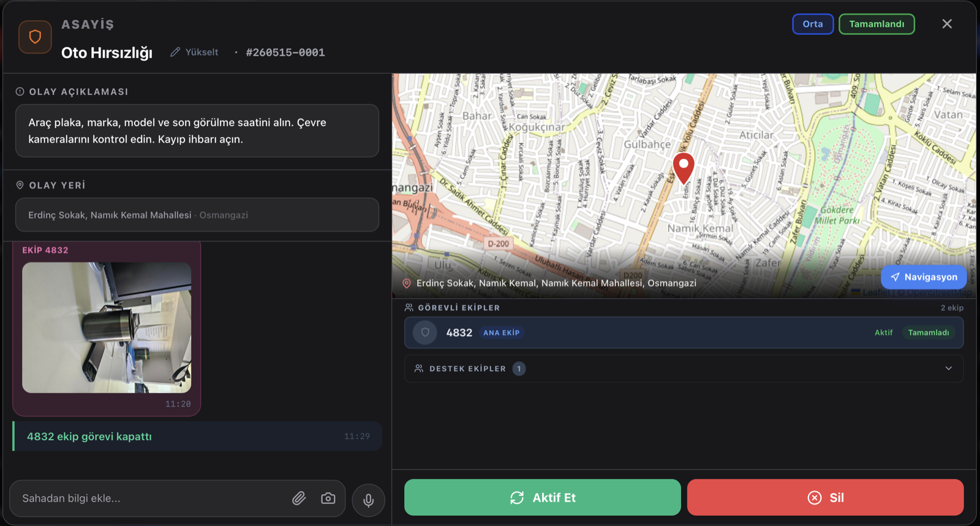Image resolution: width=980 pixels, height=526 pixels.
Task: Click the D-200 road label on map
Action: pos(499,244)
